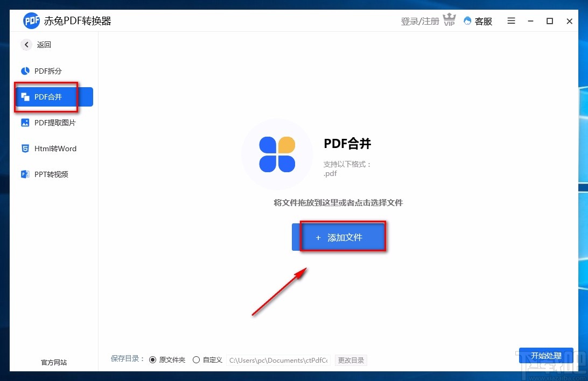Viewport: 588px width, 381px height.
Task: Click 开始处理 to start processing
Action: pyautogui.click(x=546, y=356)
